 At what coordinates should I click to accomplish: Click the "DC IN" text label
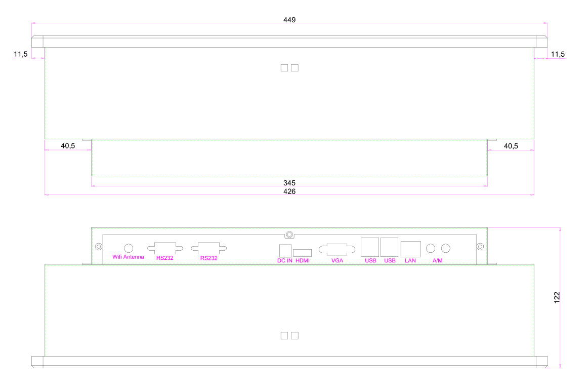pyautogui.click(x=284, y=260)
